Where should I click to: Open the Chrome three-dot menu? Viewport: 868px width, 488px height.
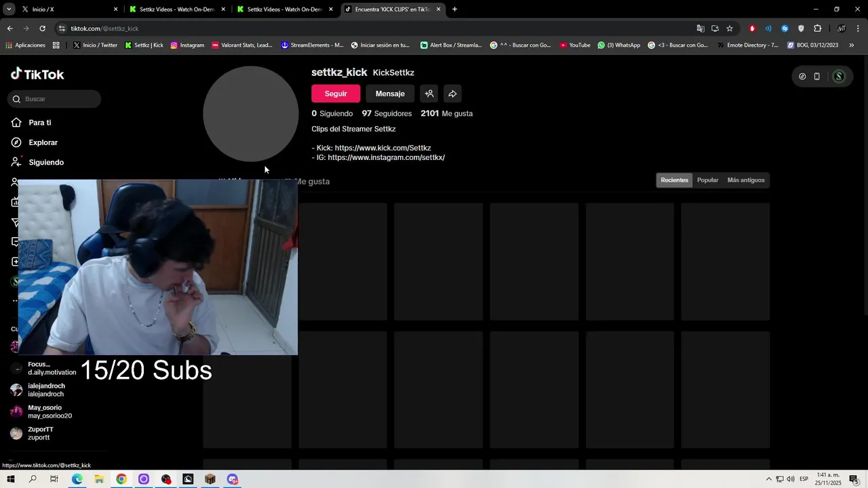coord(859,28)
